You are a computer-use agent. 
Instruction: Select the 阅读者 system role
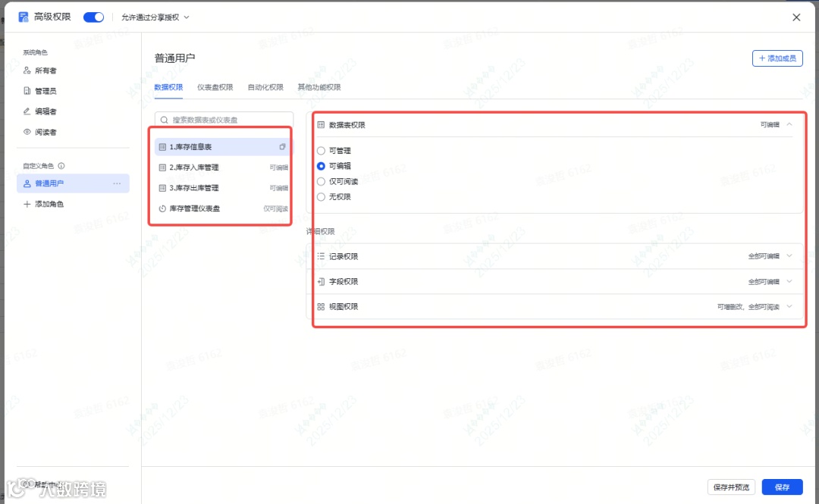click(x=73, y=132)
